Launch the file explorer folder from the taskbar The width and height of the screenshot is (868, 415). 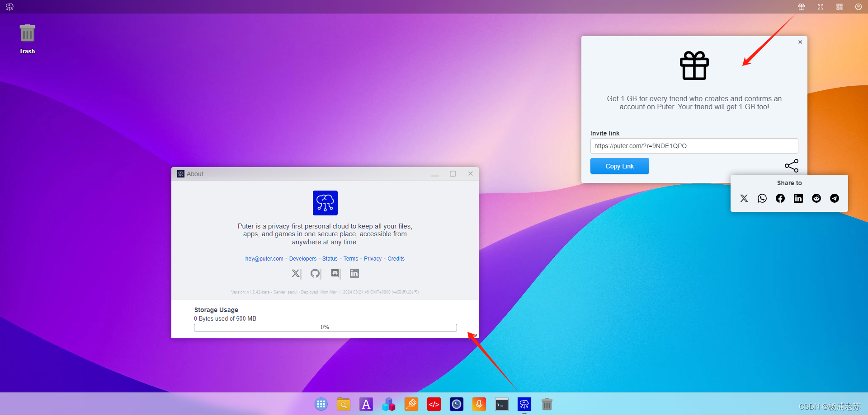click(x=344, y=404)
